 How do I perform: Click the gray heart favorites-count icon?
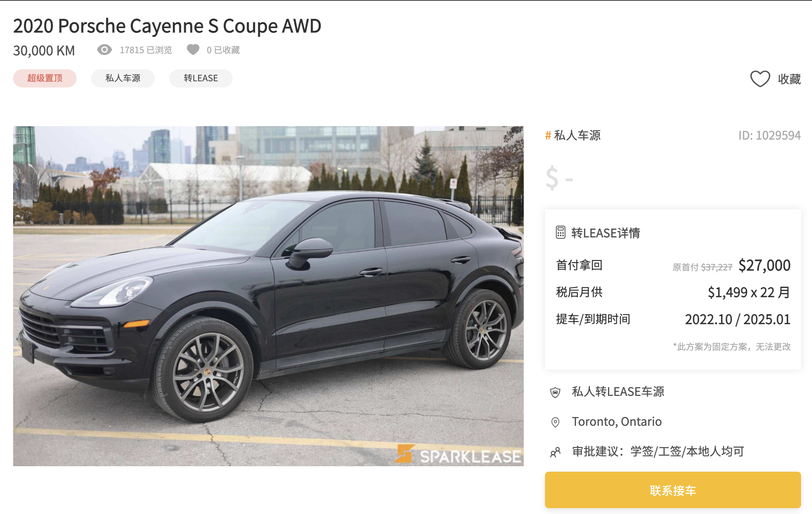[x=193, y=50]
